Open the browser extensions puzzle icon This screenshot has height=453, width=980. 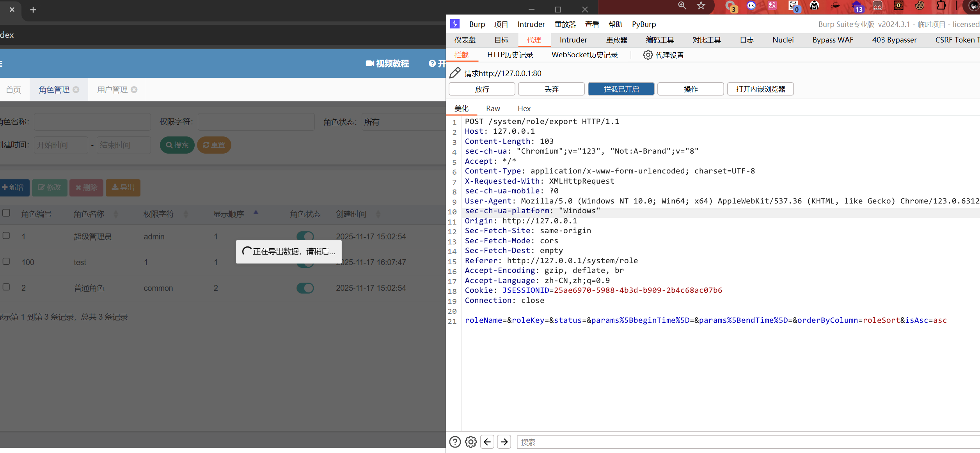click(941, 5)
